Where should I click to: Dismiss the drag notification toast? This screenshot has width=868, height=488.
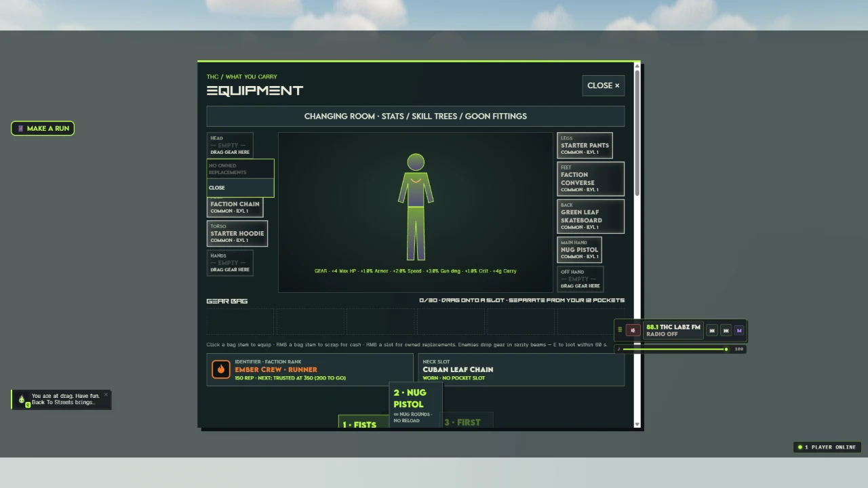tap(106, 394)
